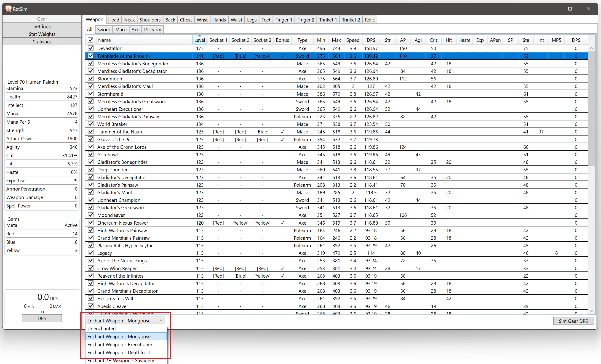Sort the table by Level column
The height and width of the screenshot is (364, 601).
click(200, 40)
